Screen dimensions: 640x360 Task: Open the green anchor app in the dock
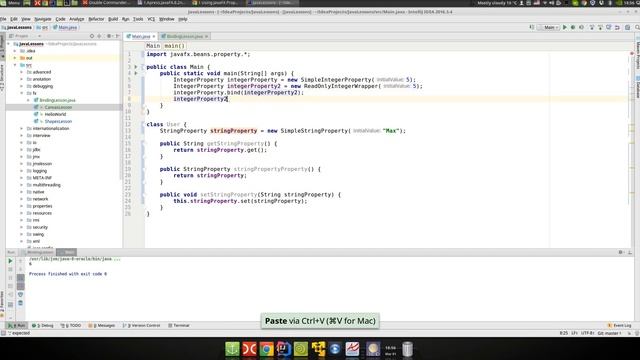click(232, 349)
